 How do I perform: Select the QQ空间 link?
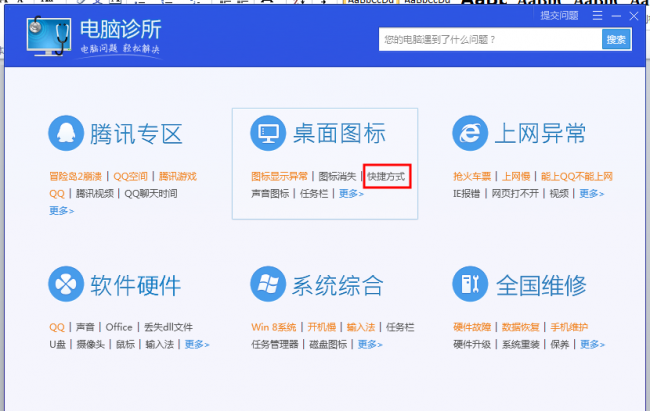[x=131, y=176]
